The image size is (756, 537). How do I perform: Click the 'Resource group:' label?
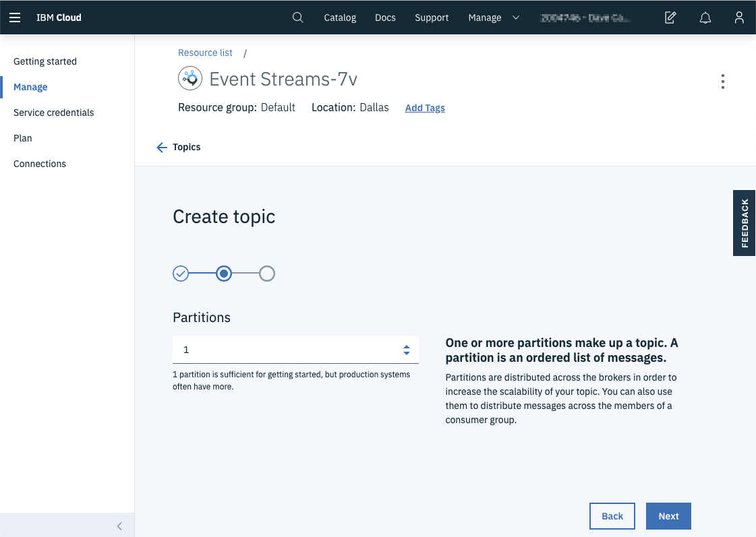[x=217, y=107]
